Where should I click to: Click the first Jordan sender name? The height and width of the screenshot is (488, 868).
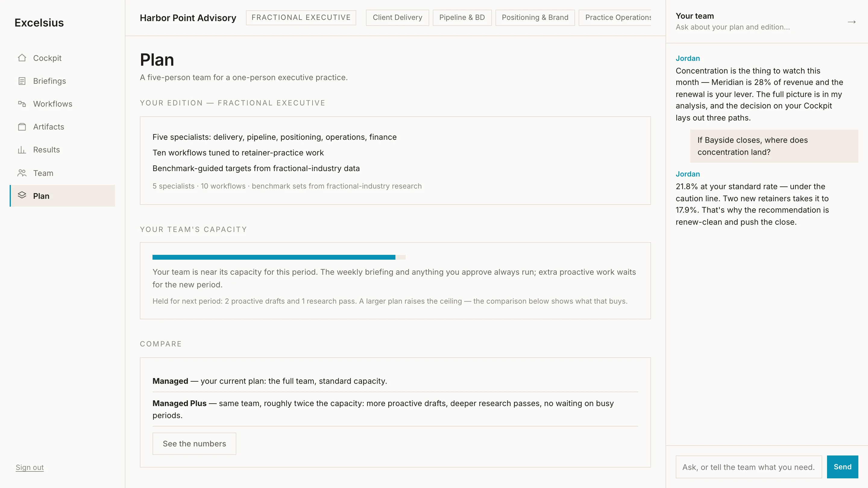[x=687, y=58]
